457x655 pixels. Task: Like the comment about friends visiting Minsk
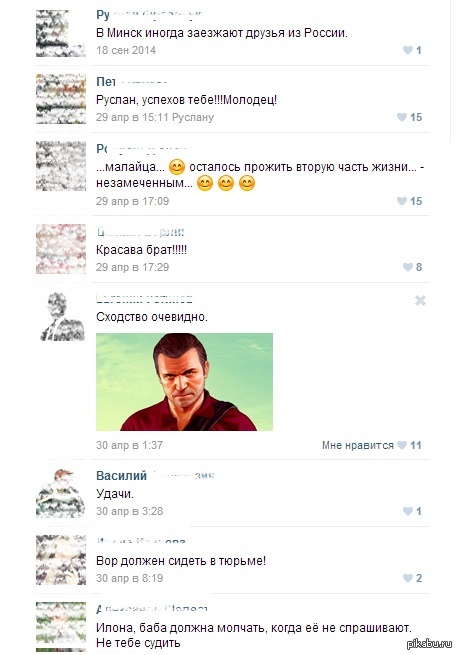(x=408, y=50)
